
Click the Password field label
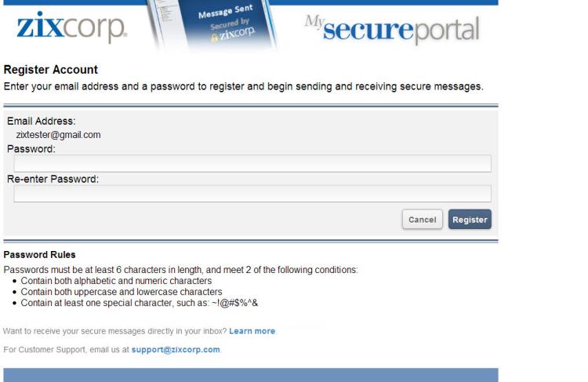(x=31, y=148)
